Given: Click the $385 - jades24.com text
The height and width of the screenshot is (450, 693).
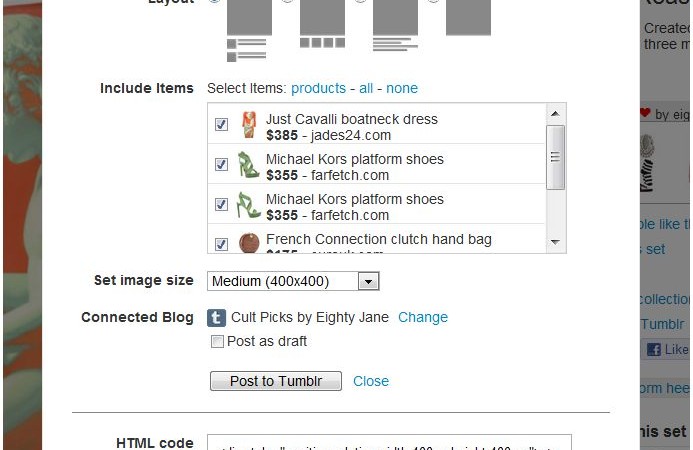Looking at the screenshot, I should pos(328,135).
